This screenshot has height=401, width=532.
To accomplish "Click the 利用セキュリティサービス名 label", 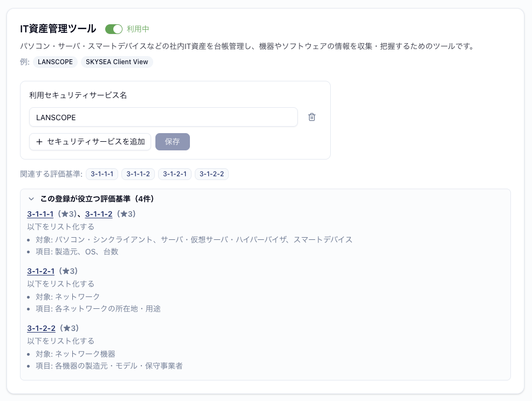I will [x=78, y=95].
